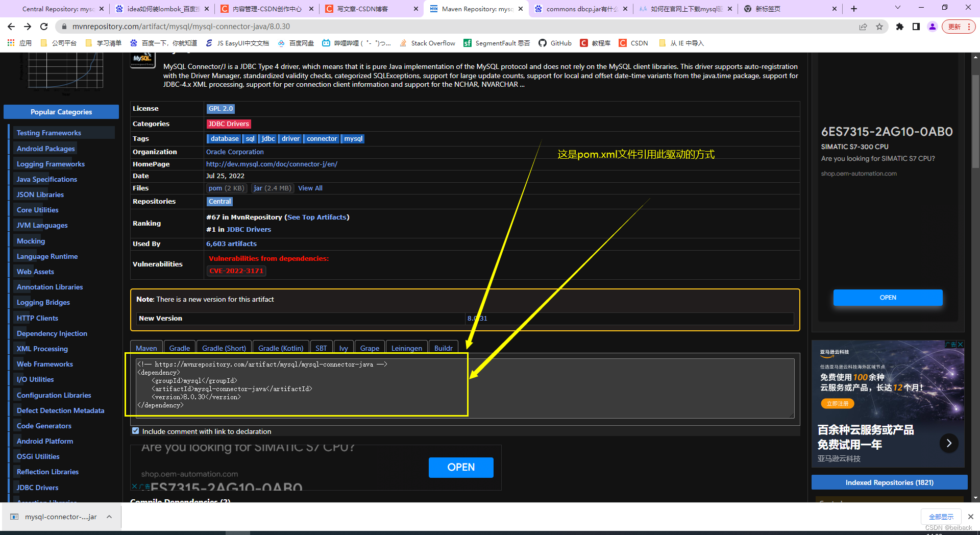Open the tab search chevron
This screenshot has width=980, height=535.
pos(898,8)
